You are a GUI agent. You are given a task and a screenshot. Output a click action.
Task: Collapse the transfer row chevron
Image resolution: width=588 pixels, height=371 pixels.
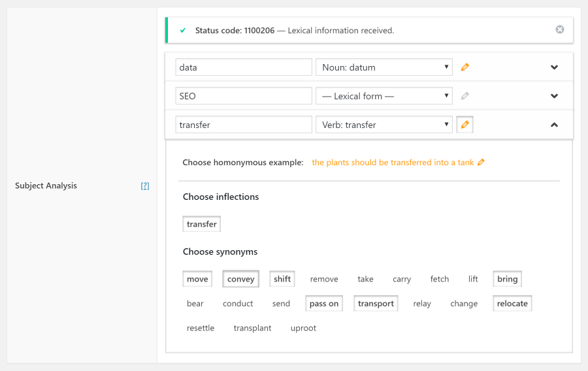pyautogui.click(x=554, y=125)
